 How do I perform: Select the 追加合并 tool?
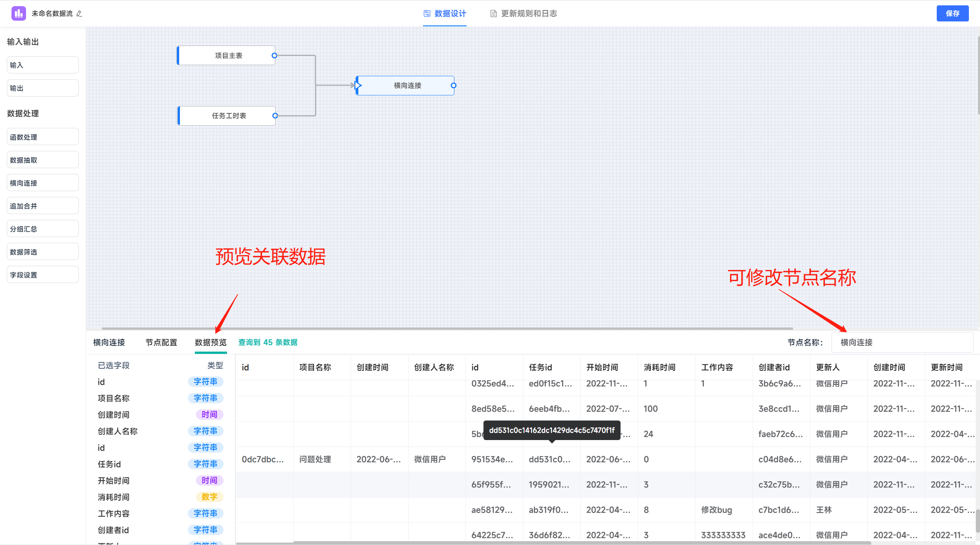point(42,205)
